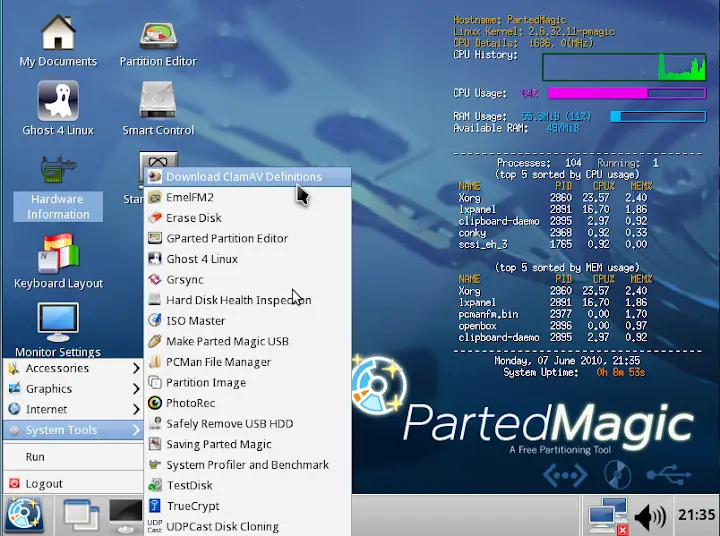Click Internet submenu arrow
720x536 pixels.
tap(136, 409)
